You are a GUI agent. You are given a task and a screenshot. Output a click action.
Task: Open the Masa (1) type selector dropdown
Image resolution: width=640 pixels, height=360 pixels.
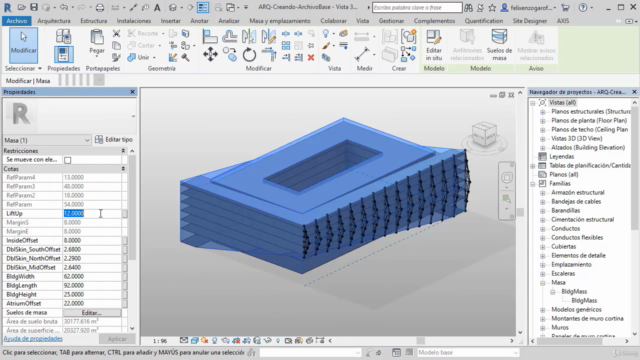pyautogui.click(x=47, y=140)
